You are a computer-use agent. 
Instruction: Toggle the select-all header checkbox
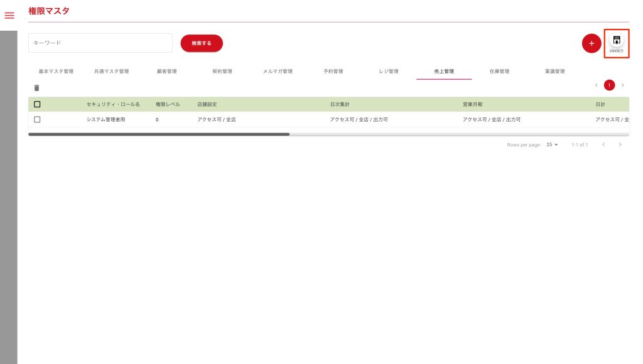37,104
